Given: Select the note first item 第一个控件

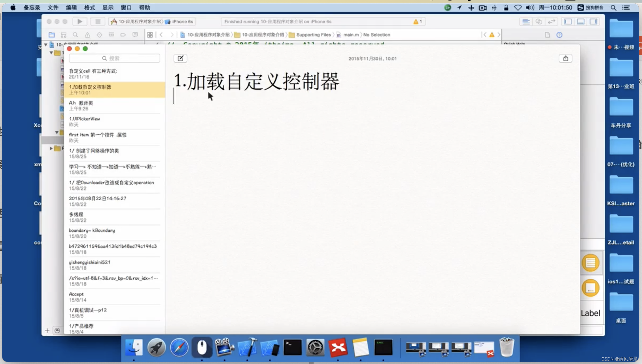Looking at the screenshot, I should tap(114, 137).
